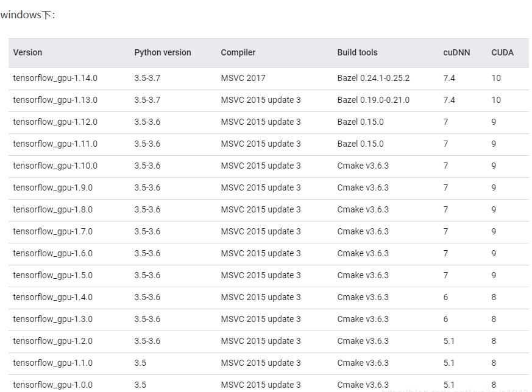532x392 pixels.
Task: Click CUDA 8 in the 1.2.0 row
Action: pos(494,341)
